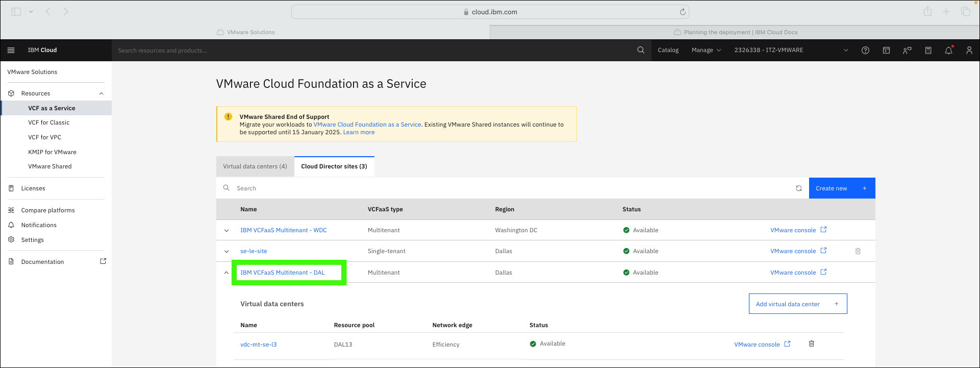This screenshot has height=368, width=980.
Task: Click the Safari forward arrow
Action: click(x=66, y=11)
